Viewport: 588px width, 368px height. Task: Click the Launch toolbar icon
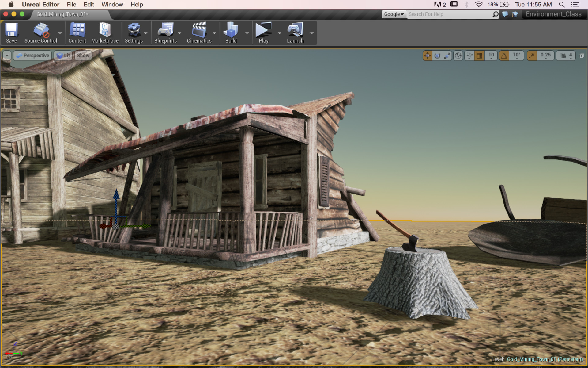[x=295, y=30]
